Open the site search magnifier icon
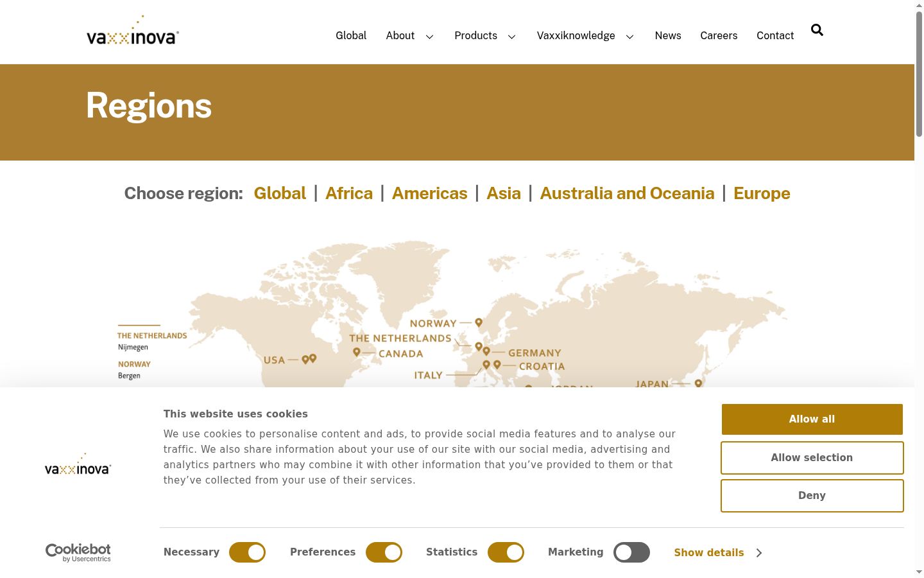 [x=817, y=30]
